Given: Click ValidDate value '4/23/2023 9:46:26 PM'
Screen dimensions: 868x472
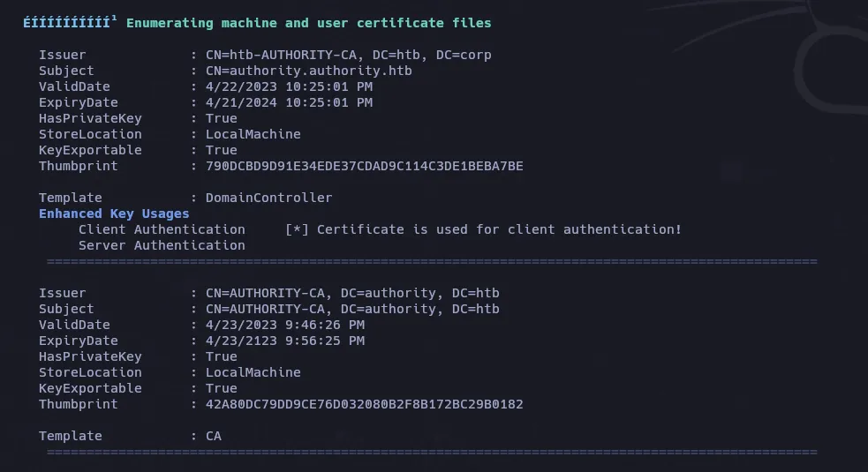Looking at the screenshot, I should pos(285,325).
